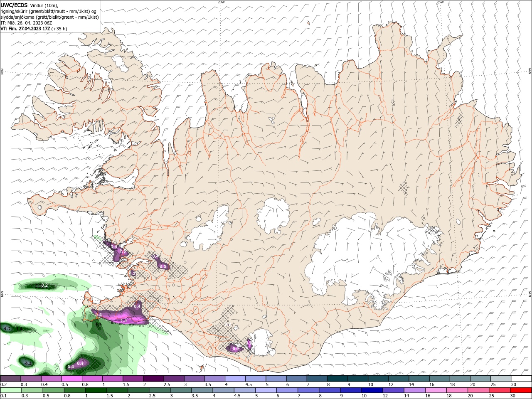
Task: Pick the 0.3–0.5 rain scale swatch
Action: 33,390
